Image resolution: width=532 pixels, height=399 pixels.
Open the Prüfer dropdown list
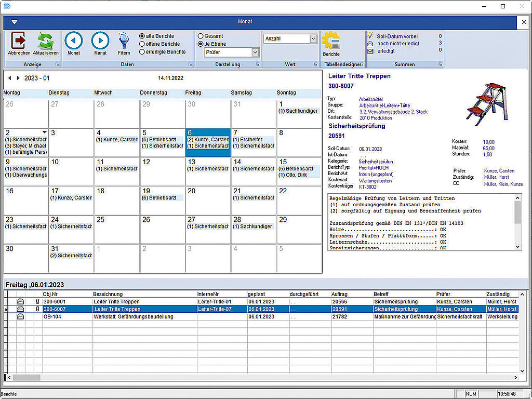pos(255,52)
